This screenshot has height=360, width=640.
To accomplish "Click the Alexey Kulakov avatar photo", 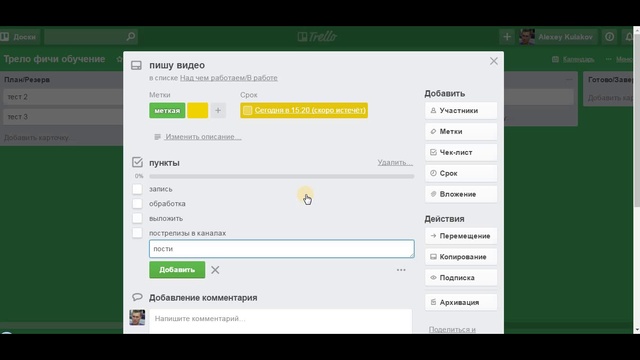I will click(x=527, y=37).
